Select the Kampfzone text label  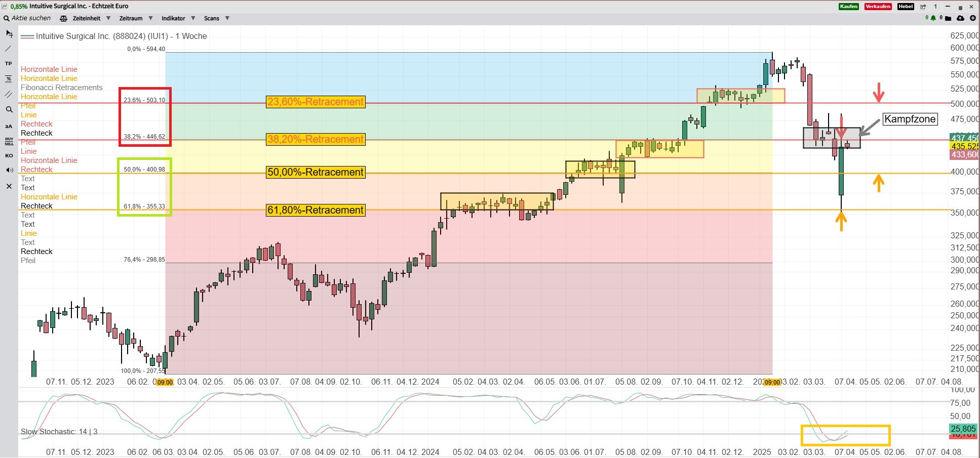[x=910, y=119]
